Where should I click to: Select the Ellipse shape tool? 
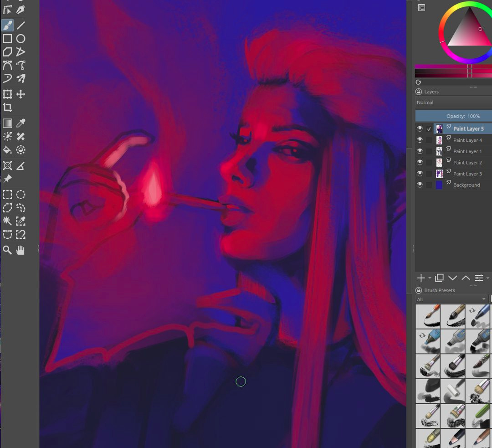tap(20, 39)
